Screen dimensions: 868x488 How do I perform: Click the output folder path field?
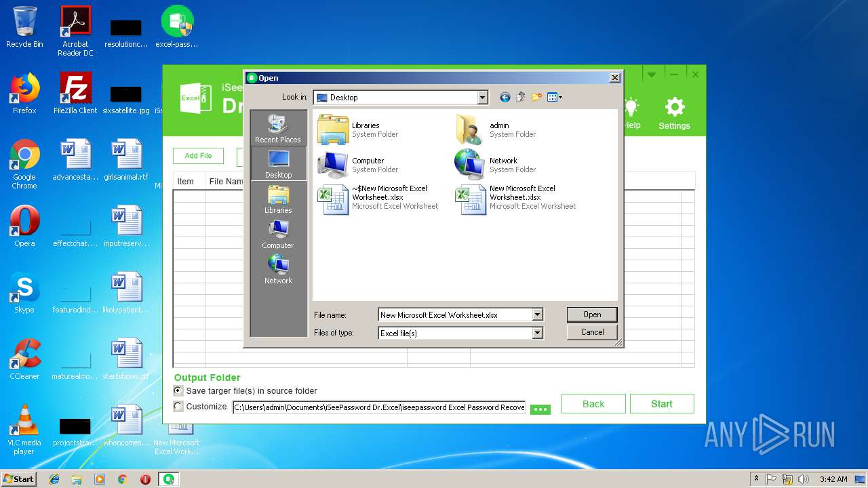pyautogui.click(x=379, y=407)
